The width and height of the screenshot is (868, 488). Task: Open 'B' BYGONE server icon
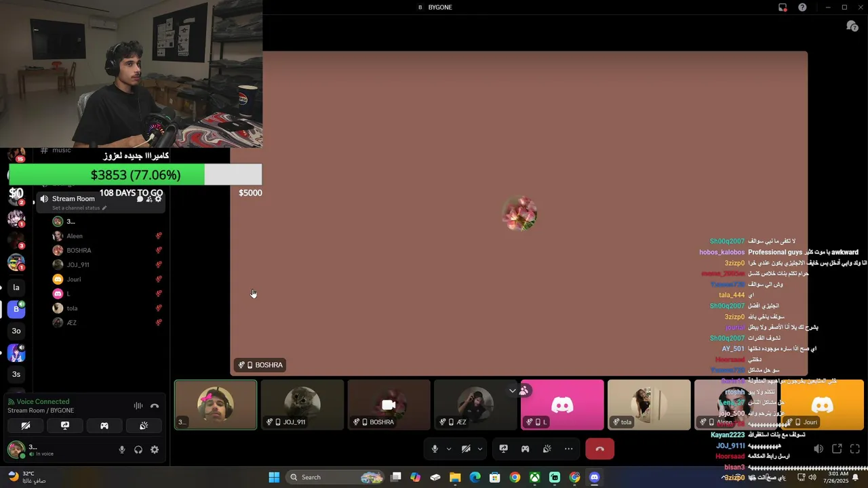pos(16,309)
